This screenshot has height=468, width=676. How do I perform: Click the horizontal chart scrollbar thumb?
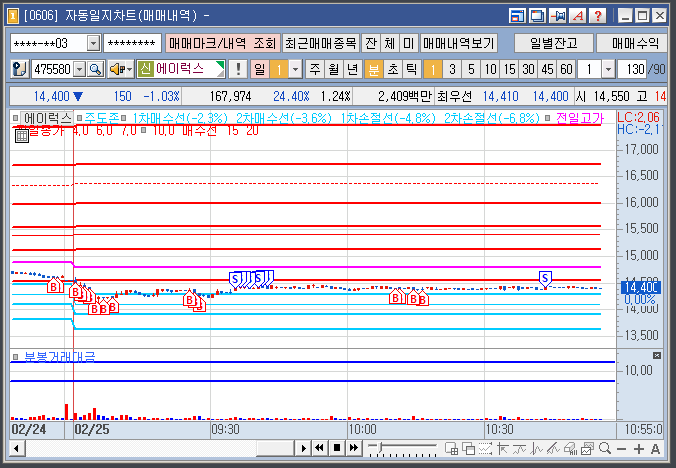[x=275, y=448]
